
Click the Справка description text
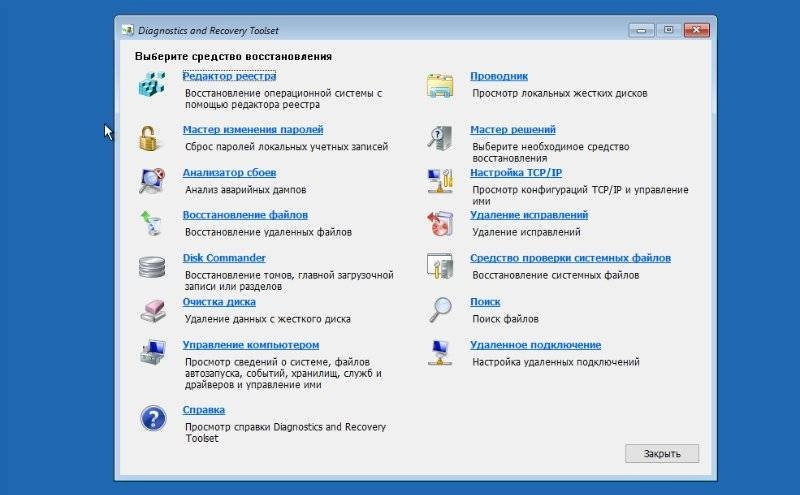285,432
